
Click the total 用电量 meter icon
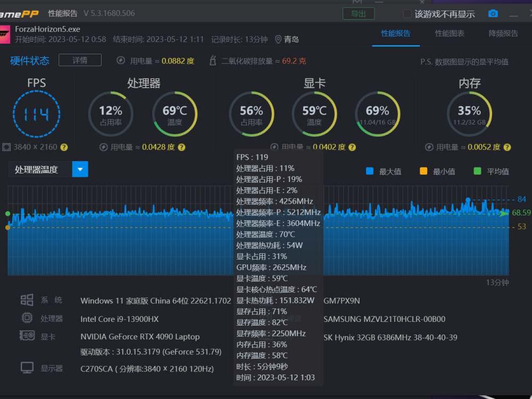(120, 61)
